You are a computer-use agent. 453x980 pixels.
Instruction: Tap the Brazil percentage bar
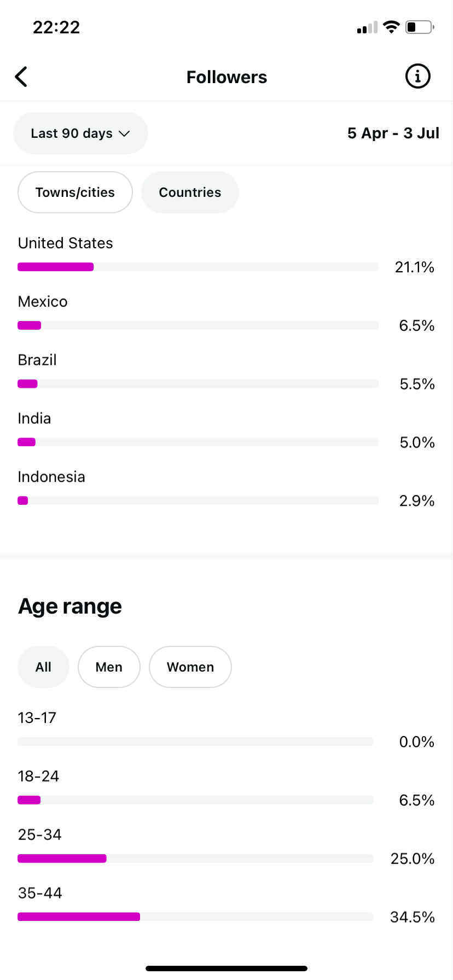tap(198, 384)
